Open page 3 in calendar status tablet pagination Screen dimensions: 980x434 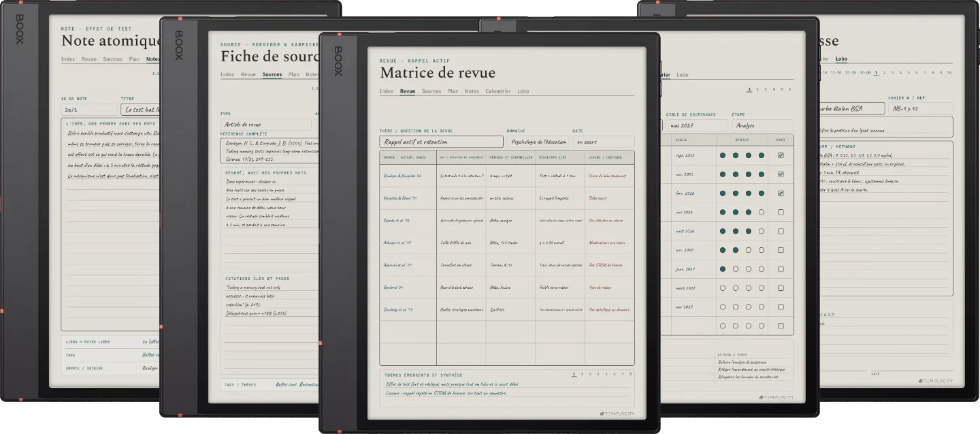click(765, 89)
